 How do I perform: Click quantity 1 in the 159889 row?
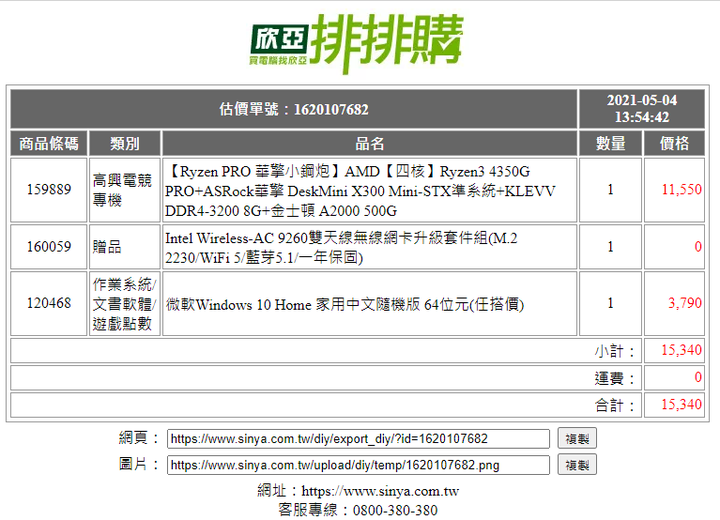point(610,189)
